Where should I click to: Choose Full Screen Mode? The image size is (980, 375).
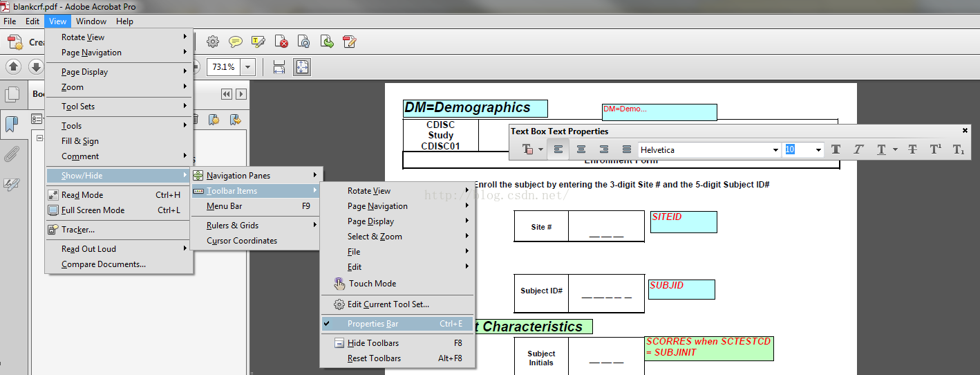click(x=119, y=210)
